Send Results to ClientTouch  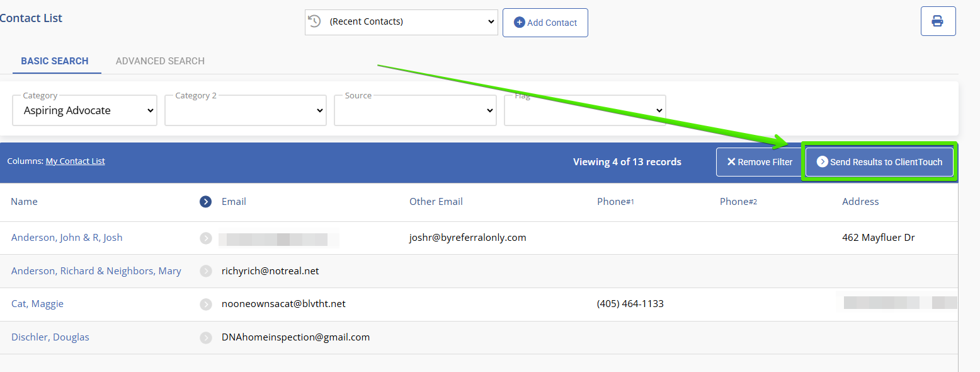pos(879,162)
